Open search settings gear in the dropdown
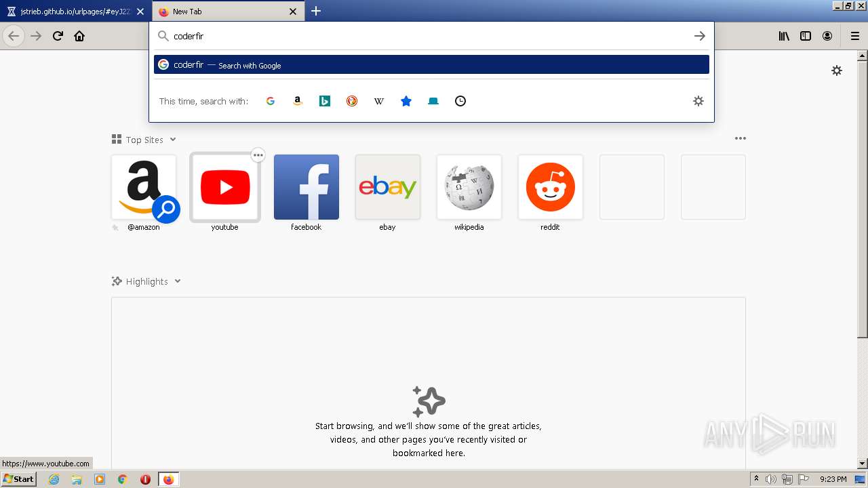Screen dimensions: 868x488 (698, 101)
